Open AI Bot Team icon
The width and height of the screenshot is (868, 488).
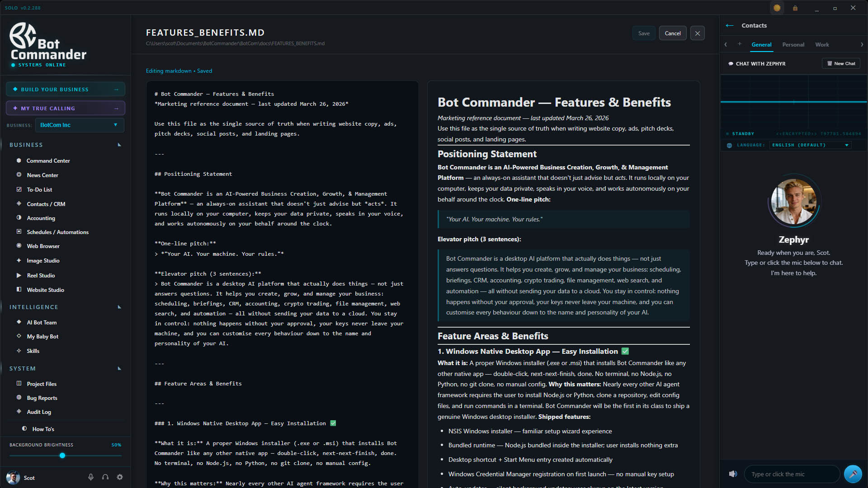(x=19, y=322)
